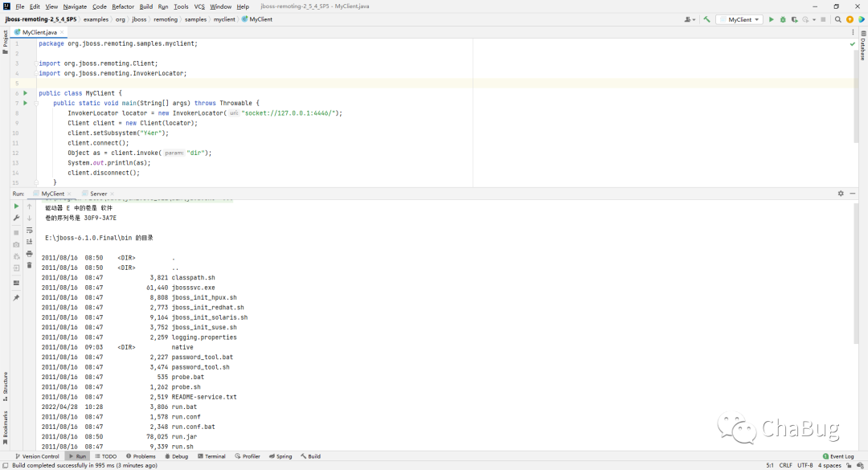Fold the main method block
This screenshot has width=868, height=470.
tap(36, 103)
